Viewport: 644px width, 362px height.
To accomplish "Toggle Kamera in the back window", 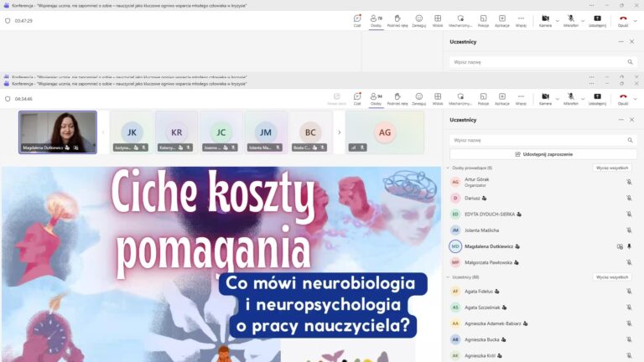I will coord(545,20).
